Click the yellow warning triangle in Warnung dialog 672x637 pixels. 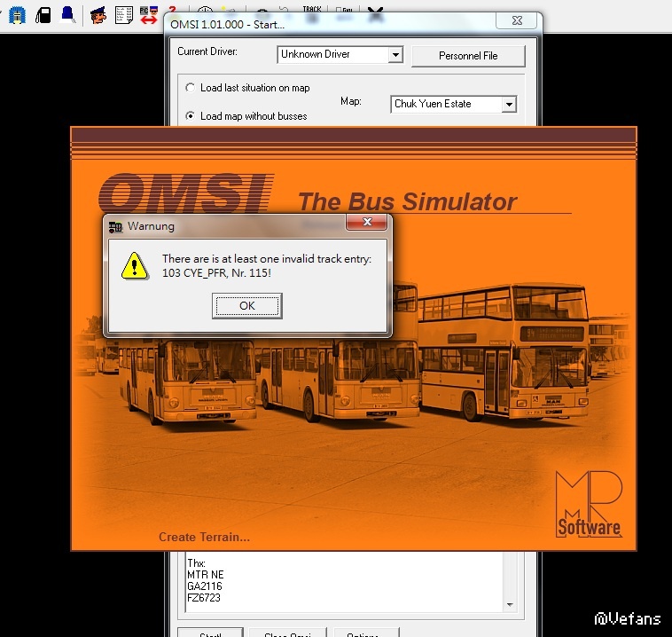[135, 266]
